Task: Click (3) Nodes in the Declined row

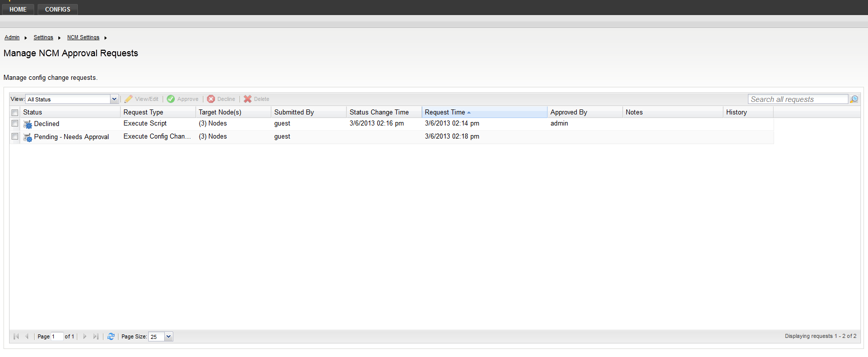Action: click(213, 123)
